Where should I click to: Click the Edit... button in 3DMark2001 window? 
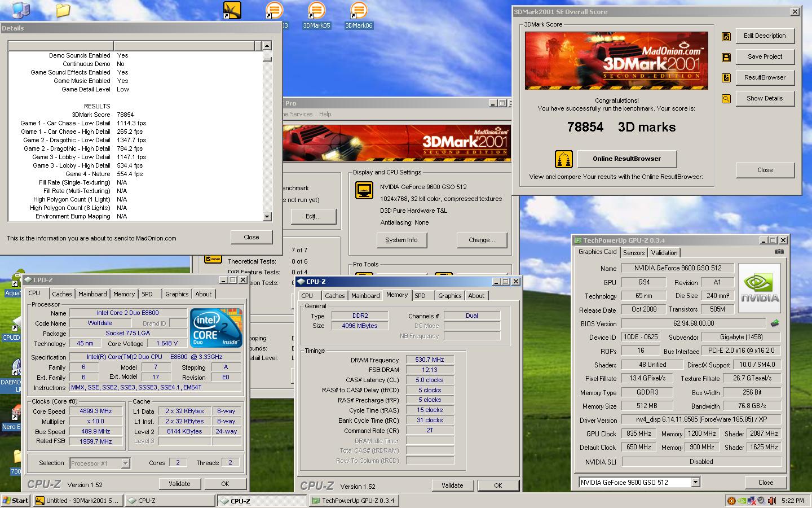(x=313, y=217)
